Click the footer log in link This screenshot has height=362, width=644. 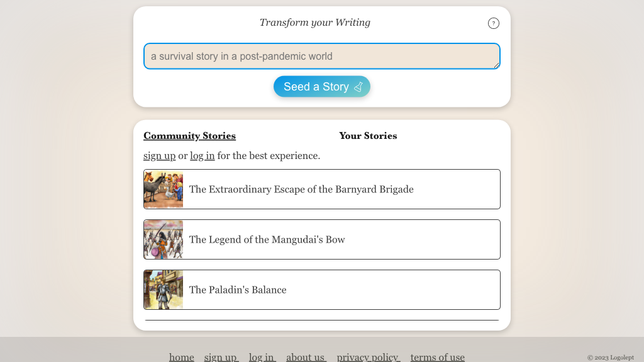coord(262,357)
